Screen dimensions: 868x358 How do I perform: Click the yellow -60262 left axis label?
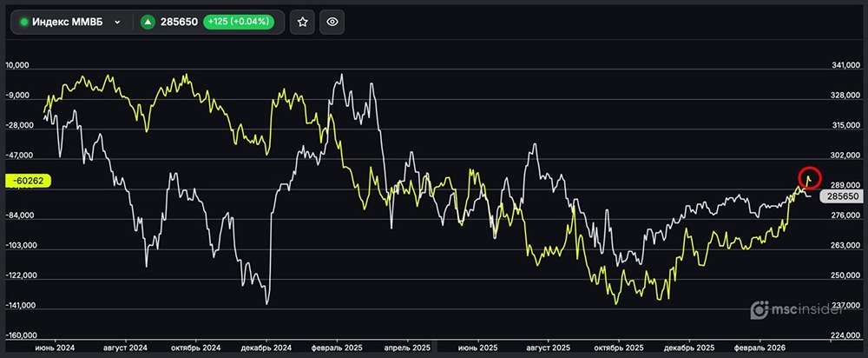pyautogui.click(x=30, y=181)
